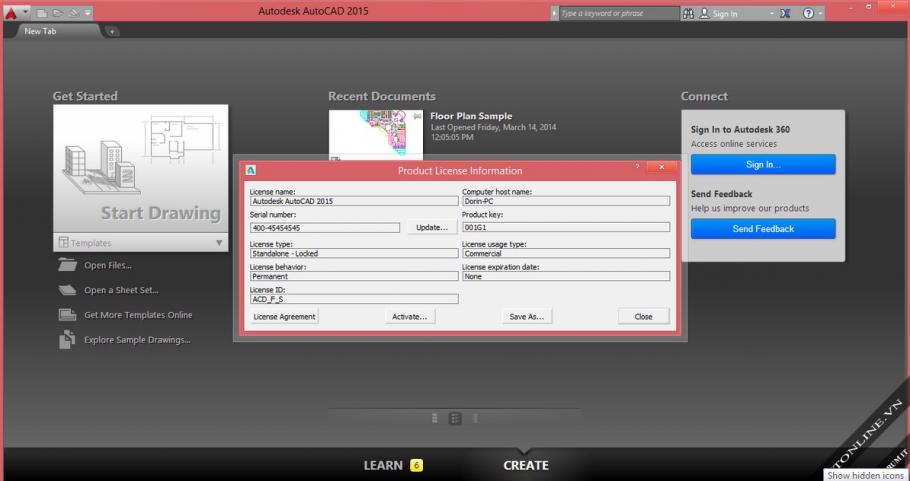This screenshot has width=910, height=481.
Task: Switch recent documents to image-and-text view
Action: (455, 418)
